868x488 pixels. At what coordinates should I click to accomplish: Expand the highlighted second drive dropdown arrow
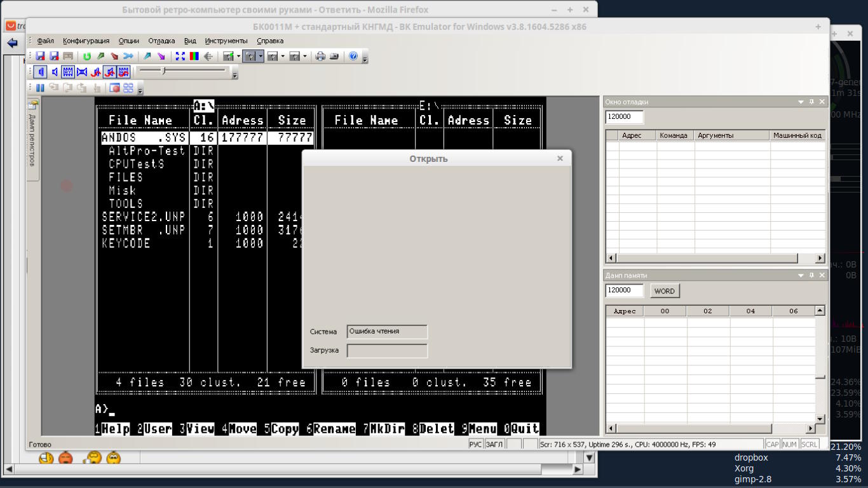pos(261,57)
